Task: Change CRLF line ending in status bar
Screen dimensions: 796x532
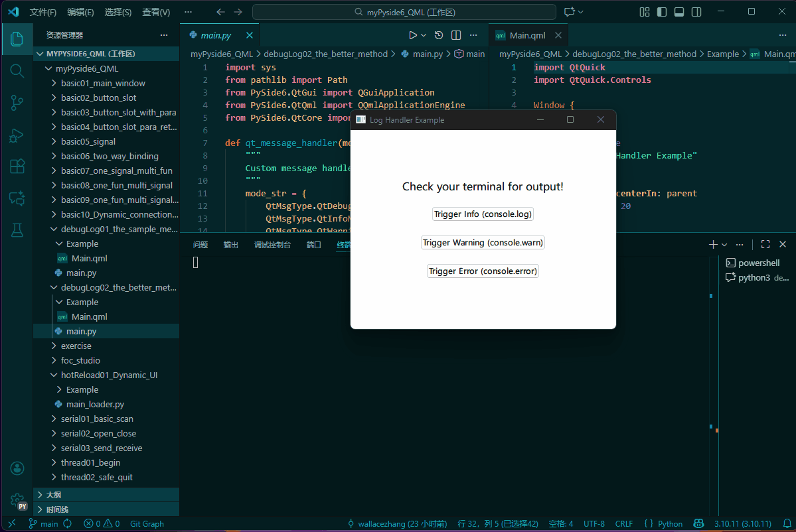Action: tap(624, 524)
